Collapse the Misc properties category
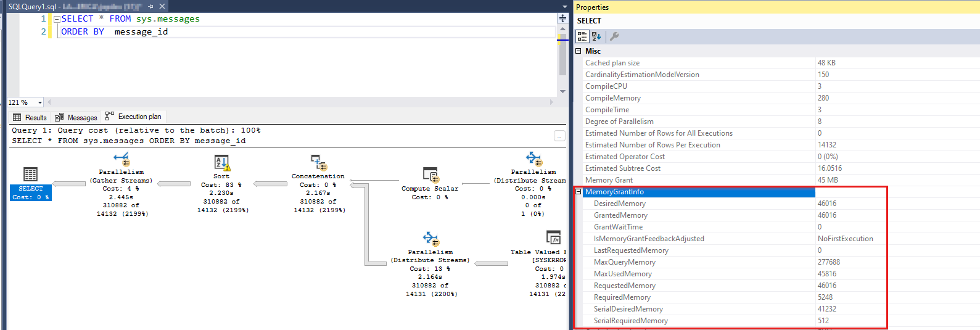 coord(579,51)
